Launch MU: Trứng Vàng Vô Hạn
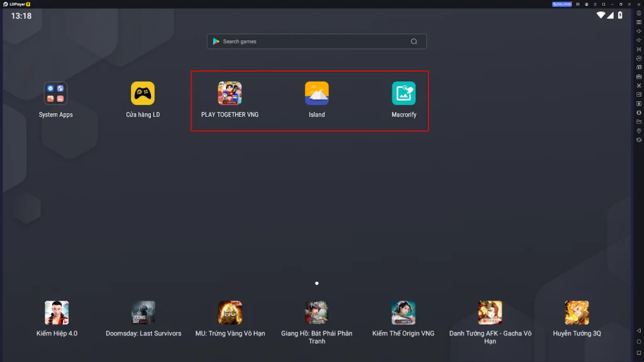Image resolution: width=644 pixels, height=362 pixels. 230,313
